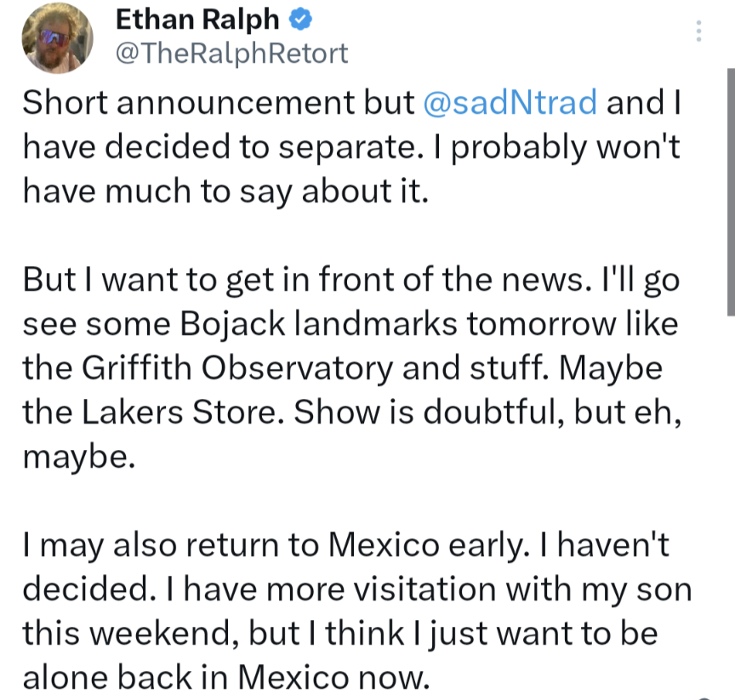
Task: Click the 'Griffith Observatory' text
Action: click(x=237, y=367)
